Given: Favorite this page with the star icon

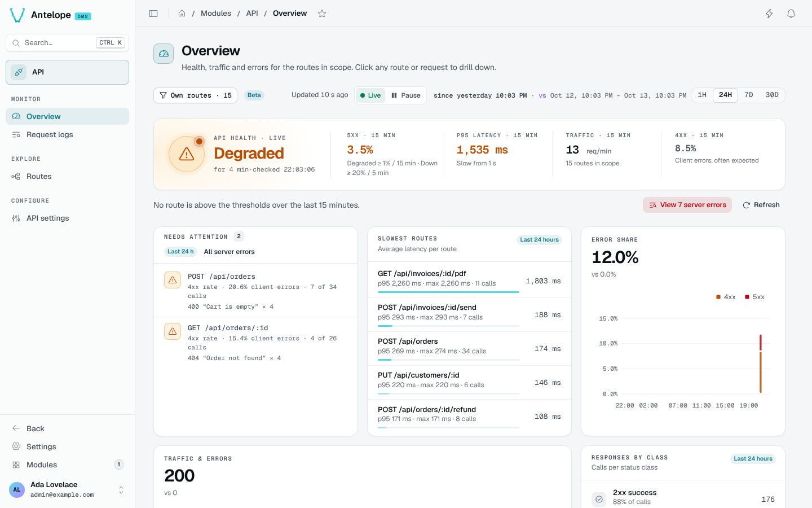Looking at the screenshot, I should tap(322, 14).
